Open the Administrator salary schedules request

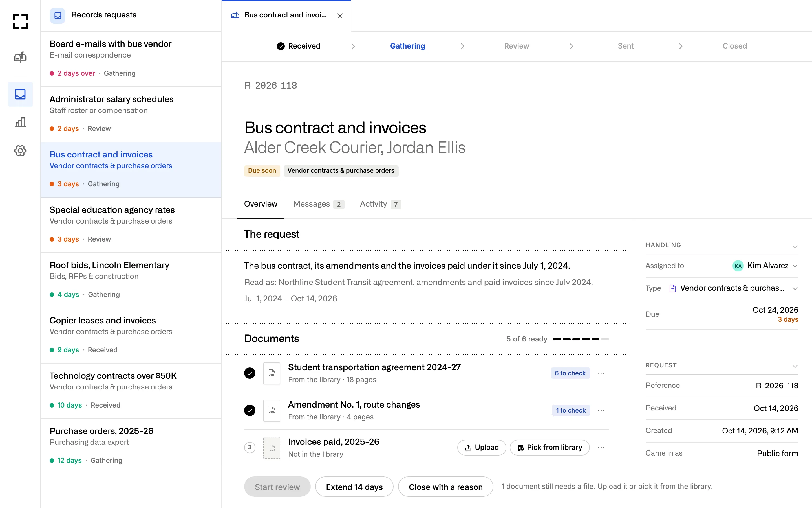(131, 114)
